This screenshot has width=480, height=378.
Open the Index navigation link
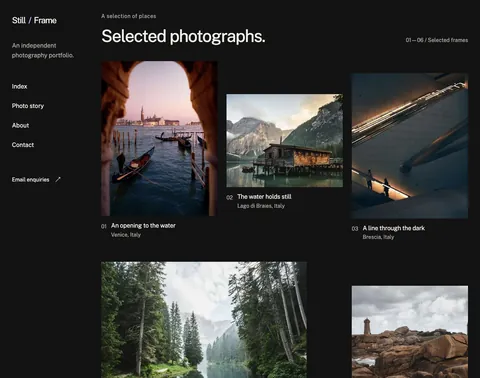coord(19,86)
